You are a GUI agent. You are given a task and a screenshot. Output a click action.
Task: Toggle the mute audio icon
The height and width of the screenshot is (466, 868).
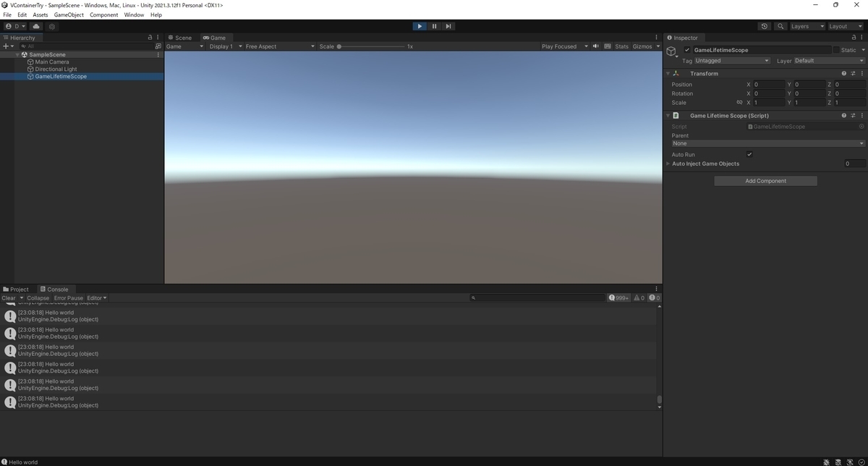[x=596, y=46]
